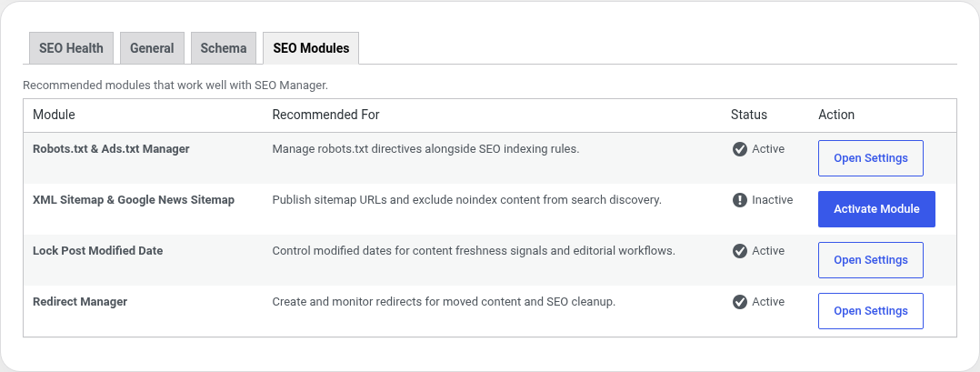This screenshot has width=980, height=372.
Task: Click the Status column header
Action: tap(749, 115)
